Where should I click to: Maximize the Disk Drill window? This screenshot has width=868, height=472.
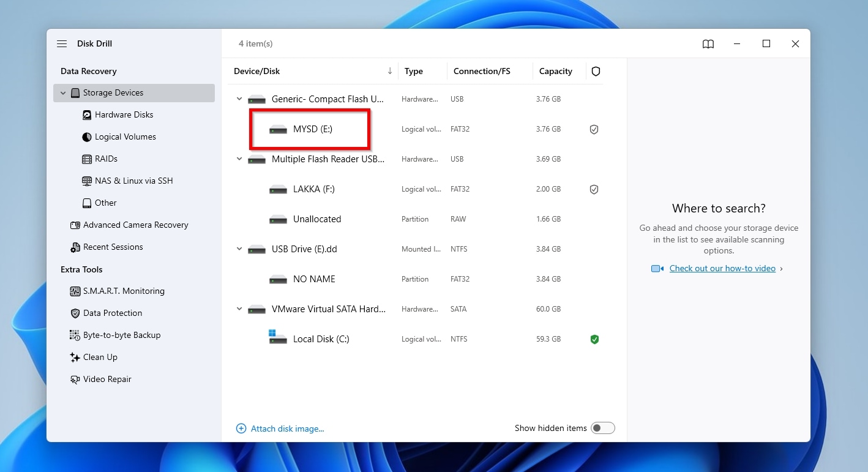(x=766, y=44)
